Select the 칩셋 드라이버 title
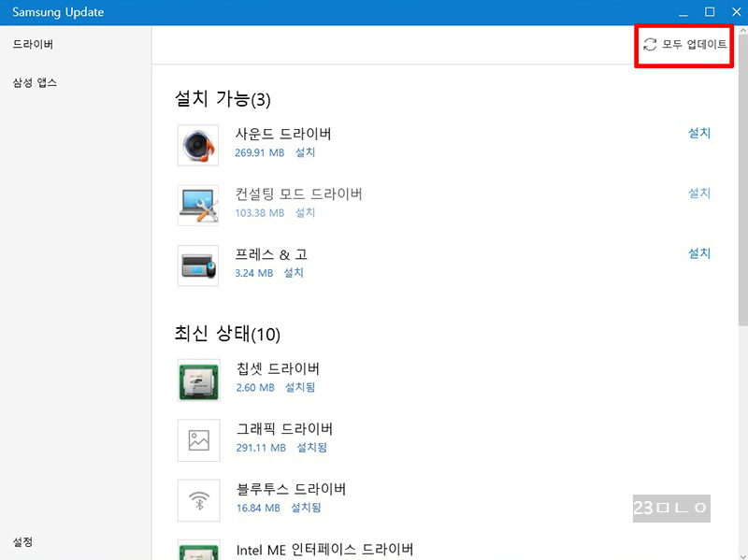Viewport: 748px width, 560px height. click(278, 368)
